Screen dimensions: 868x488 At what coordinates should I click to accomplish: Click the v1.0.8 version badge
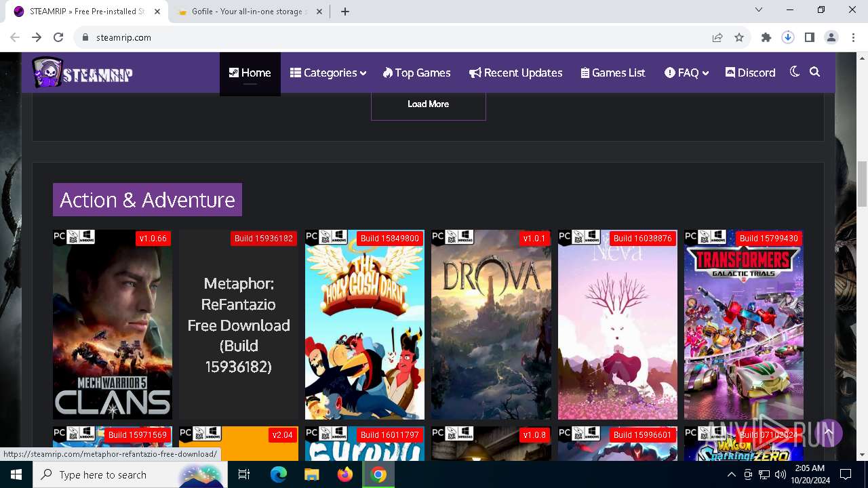coord(534,435)
